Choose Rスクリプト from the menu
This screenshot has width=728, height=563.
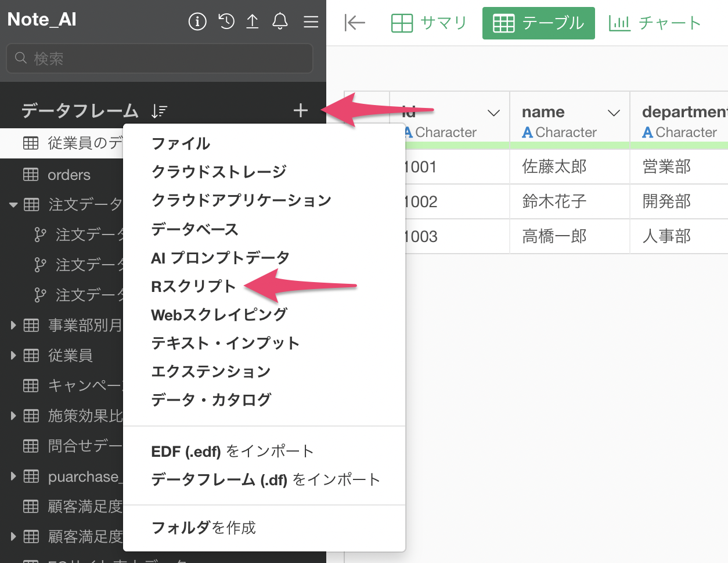click(193, 286)
